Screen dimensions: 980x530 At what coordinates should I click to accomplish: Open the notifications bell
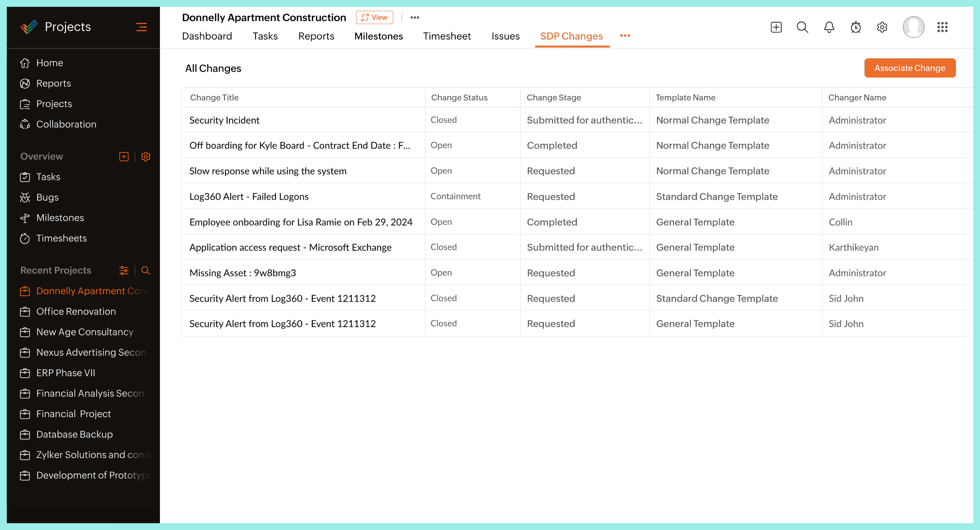(829, 27)
